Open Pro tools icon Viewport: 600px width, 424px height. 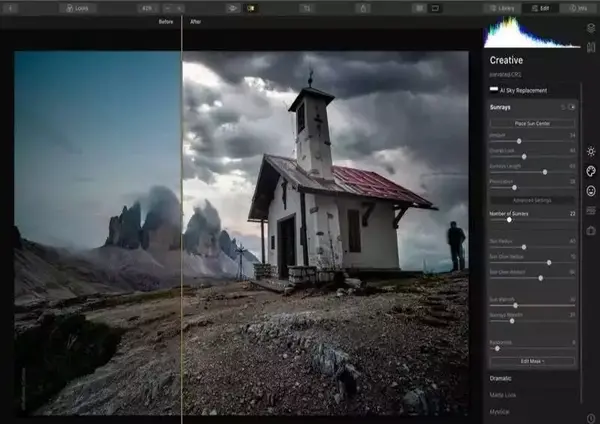tap(591, 210)
